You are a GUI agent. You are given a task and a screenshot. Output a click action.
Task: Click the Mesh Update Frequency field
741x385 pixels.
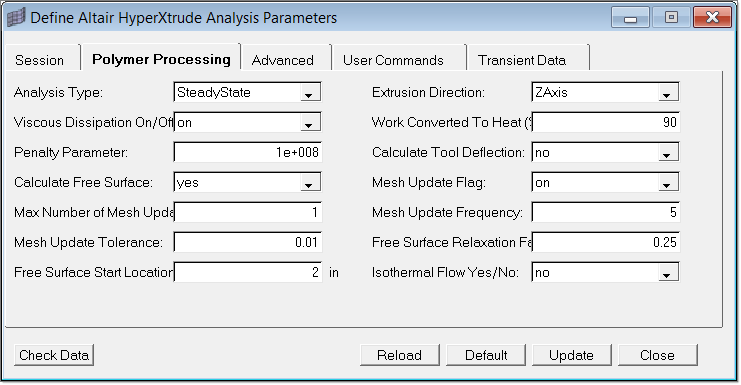coord(605,212)
